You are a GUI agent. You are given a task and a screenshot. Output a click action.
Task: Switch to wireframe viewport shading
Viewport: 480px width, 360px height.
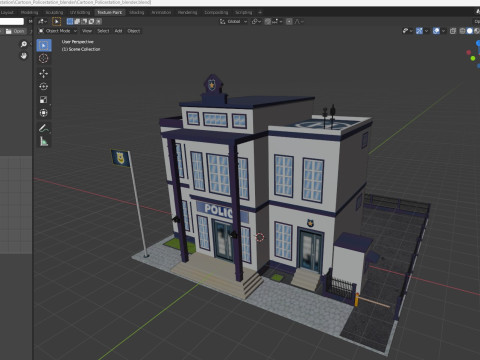click(x=462, y=31)
